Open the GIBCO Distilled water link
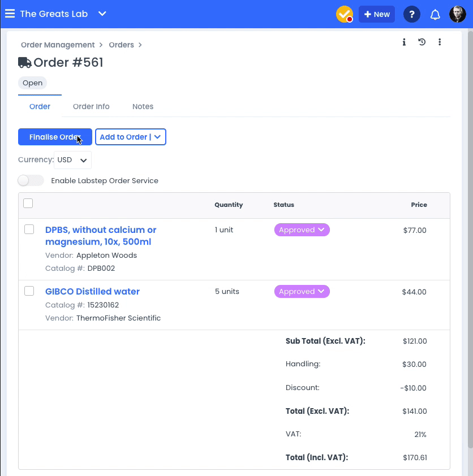 pyautogui.click(x=92, y=292)
